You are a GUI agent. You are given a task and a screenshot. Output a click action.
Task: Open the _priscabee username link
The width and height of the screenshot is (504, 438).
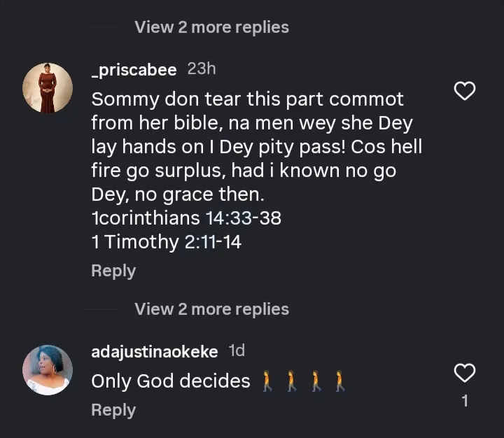[x=134, y=70]
